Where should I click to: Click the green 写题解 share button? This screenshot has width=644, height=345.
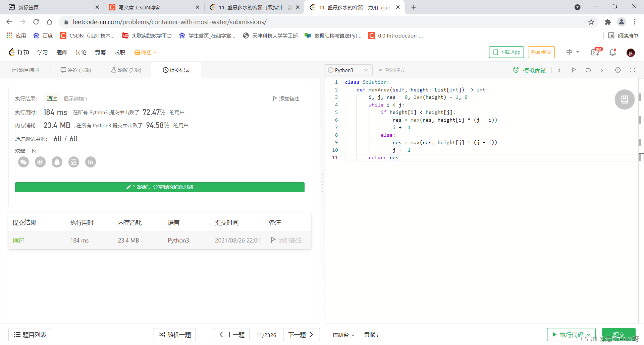tap(160, 187)
